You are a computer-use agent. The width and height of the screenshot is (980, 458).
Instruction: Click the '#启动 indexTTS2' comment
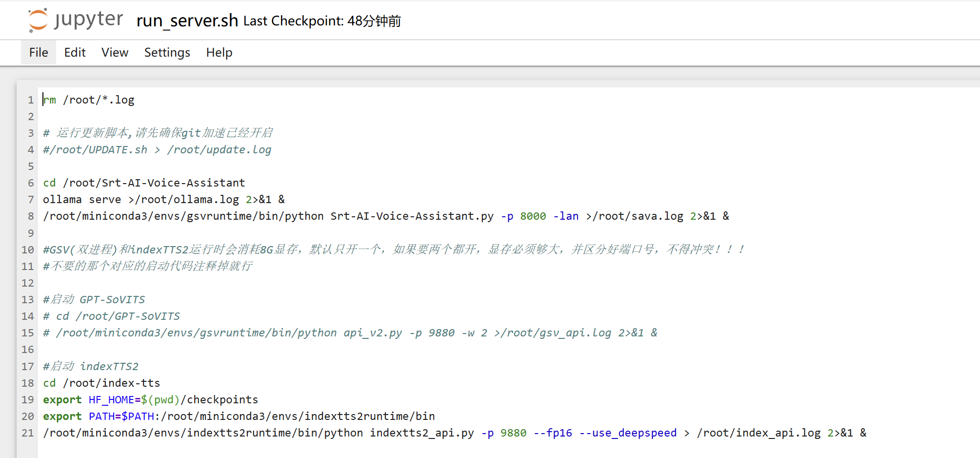91,366
